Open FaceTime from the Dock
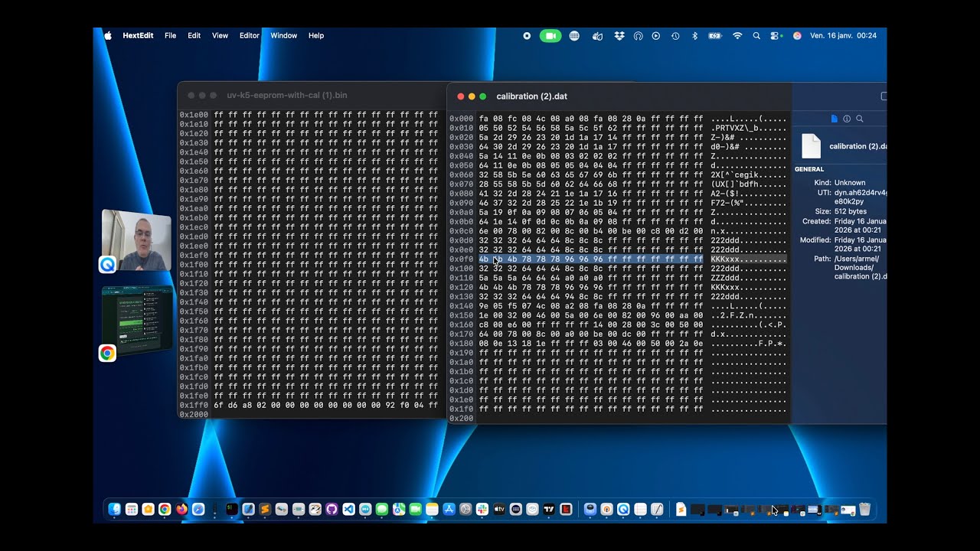980x551 pixels. pyautogui.click(x=415, y=509)
